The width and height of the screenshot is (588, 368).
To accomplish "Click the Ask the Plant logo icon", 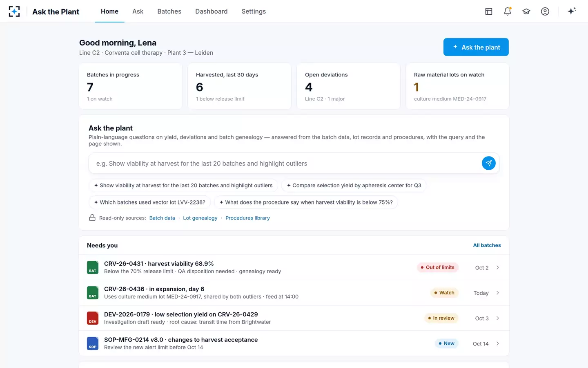I will pos(14,11).
